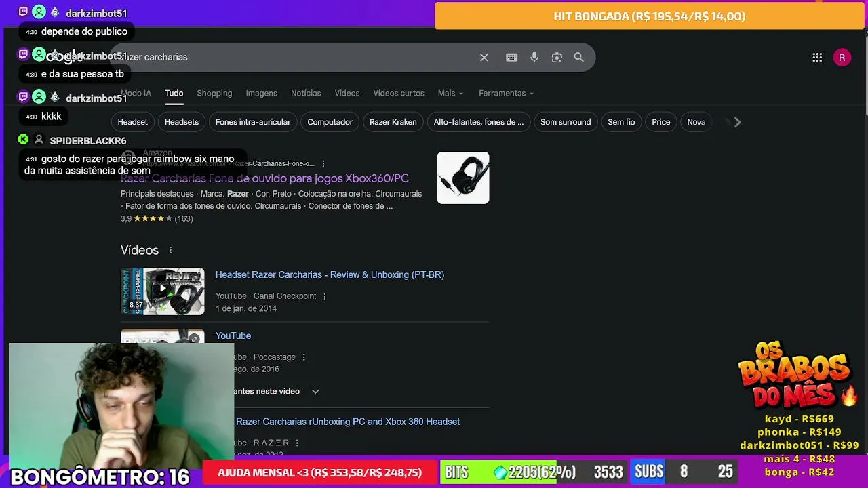Switch to the Shopping tab
Image resolution: width=868 pixels, height=488 pixels.
click(x=214, y=93)
